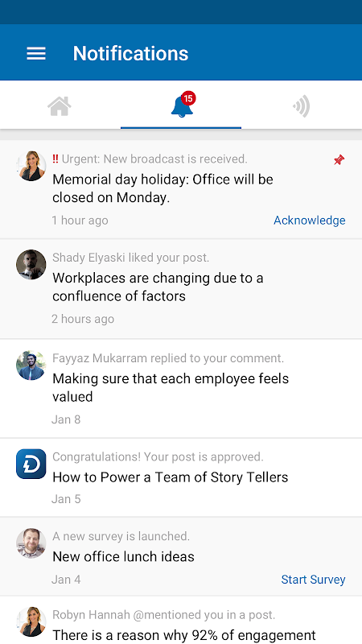Open the hamburger navigation menu

tap(36, 53)
